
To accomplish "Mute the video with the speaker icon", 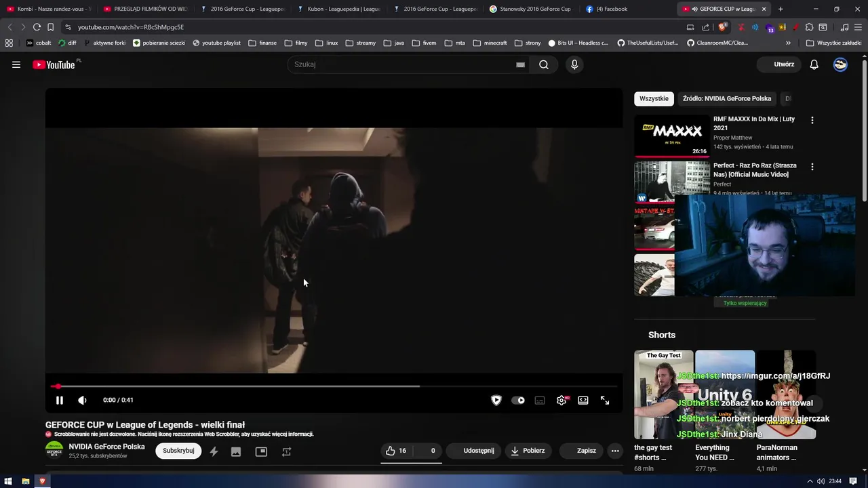I will [83, 401].
